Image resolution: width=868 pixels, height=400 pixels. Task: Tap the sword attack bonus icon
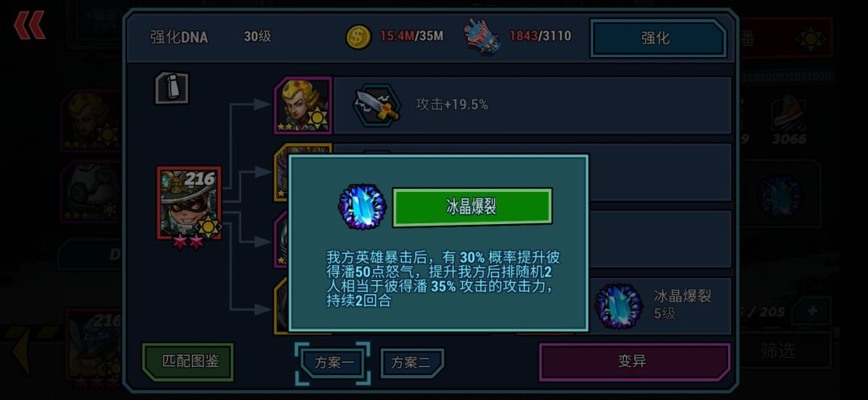[377, 105]
